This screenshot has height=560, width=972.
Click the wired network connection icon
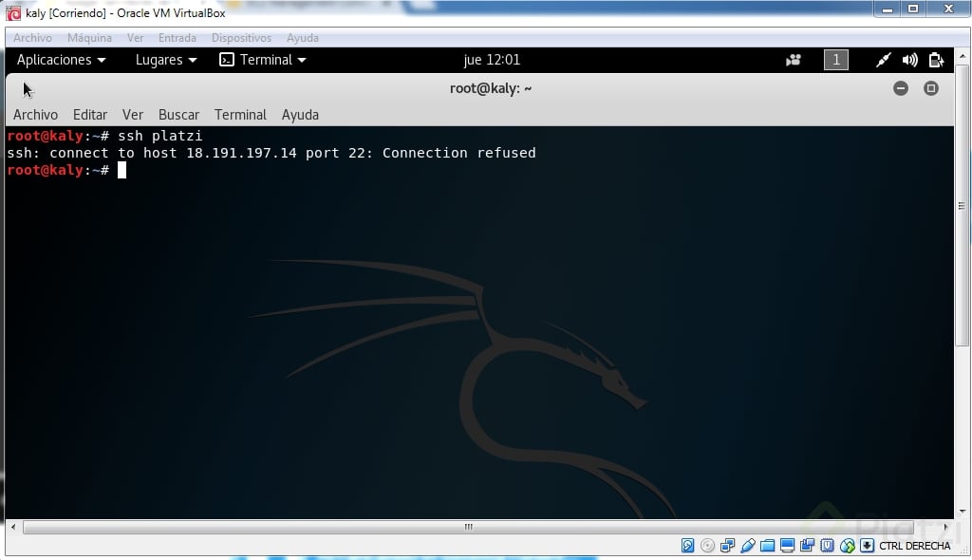point(883,60)
